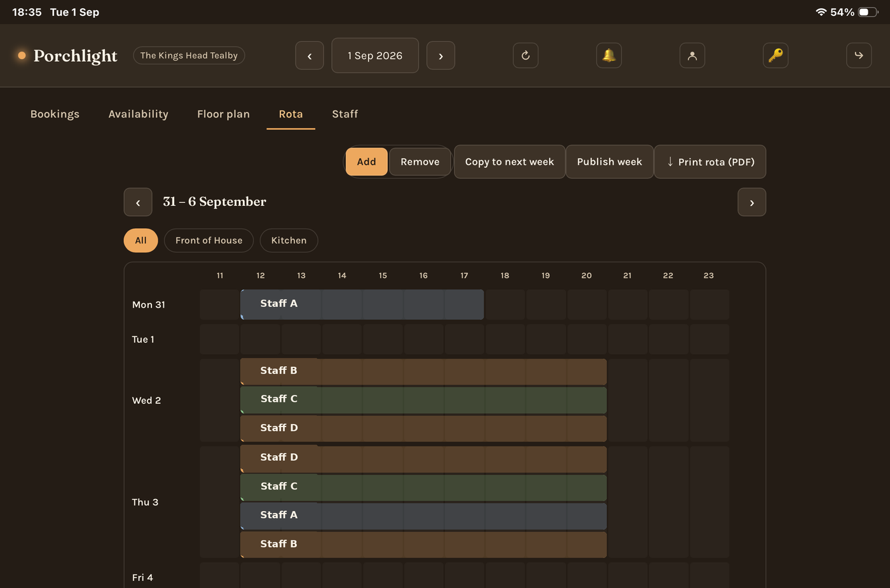The height and width of the screenshot is (588, 890).
Task: Click the Mon 31 slot at hour 20
Action: [x=587, y=304]
